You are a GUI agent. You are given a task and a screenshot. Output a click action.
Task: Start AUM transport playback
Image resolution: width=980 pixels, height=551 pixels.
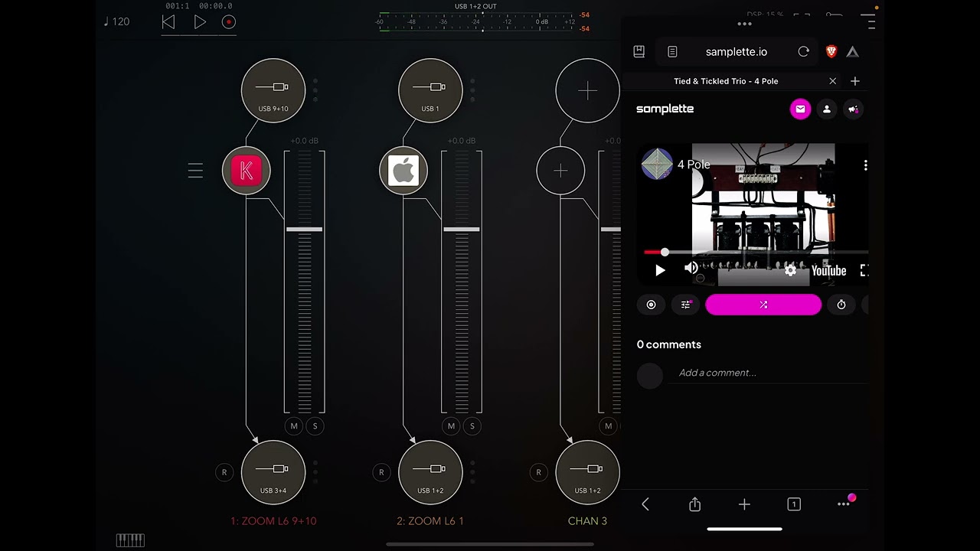[199, 22]
